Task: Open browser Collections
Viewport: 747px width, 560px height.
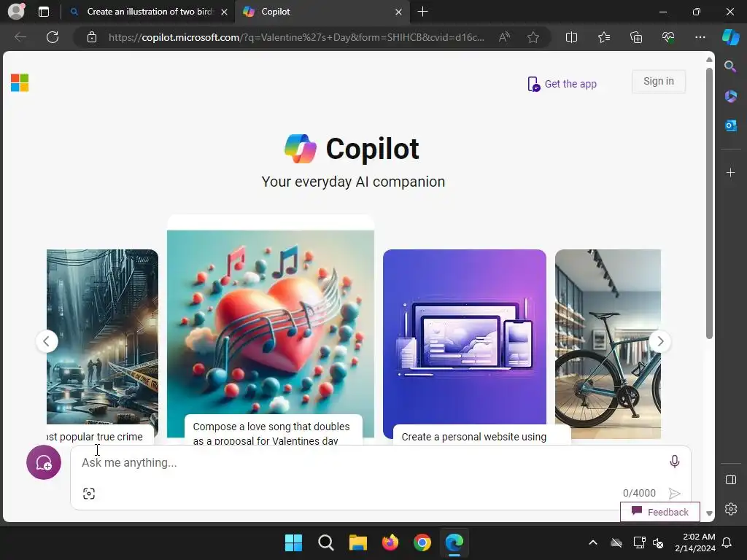Action: [x=636, y=37]
